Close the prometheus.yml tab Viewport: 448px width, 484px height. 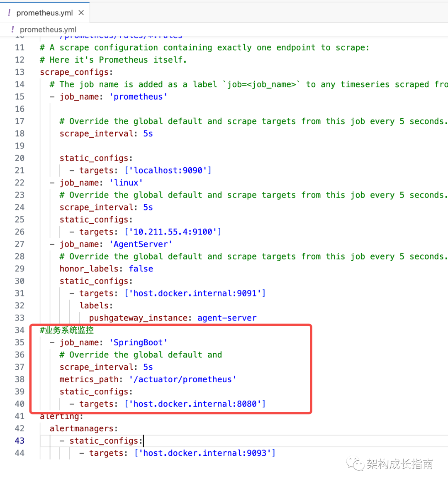81,12
